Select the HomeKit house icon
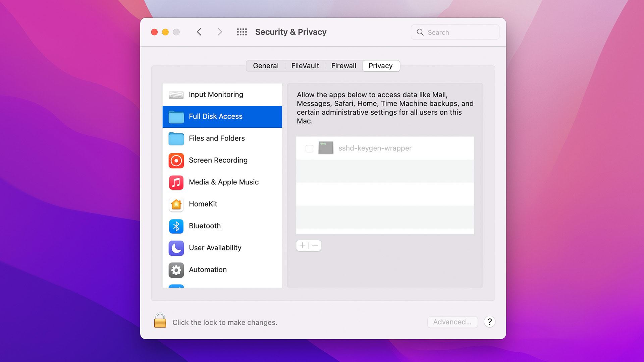Image resolution: width=644 pixels, height=362 pixels. (176, 204)
